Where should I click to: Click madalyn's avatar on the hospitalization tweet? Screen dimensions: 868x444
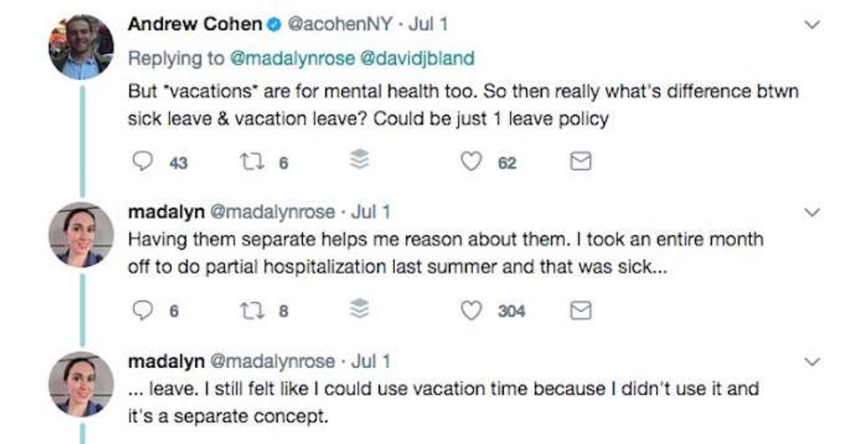click(x=81, y=235)
